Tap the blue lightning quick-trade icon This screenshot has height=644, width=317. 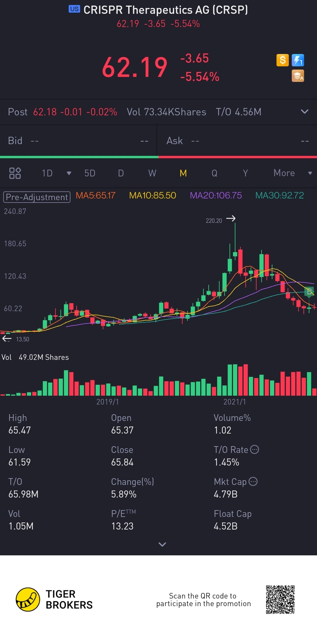[x=298, y=60]
